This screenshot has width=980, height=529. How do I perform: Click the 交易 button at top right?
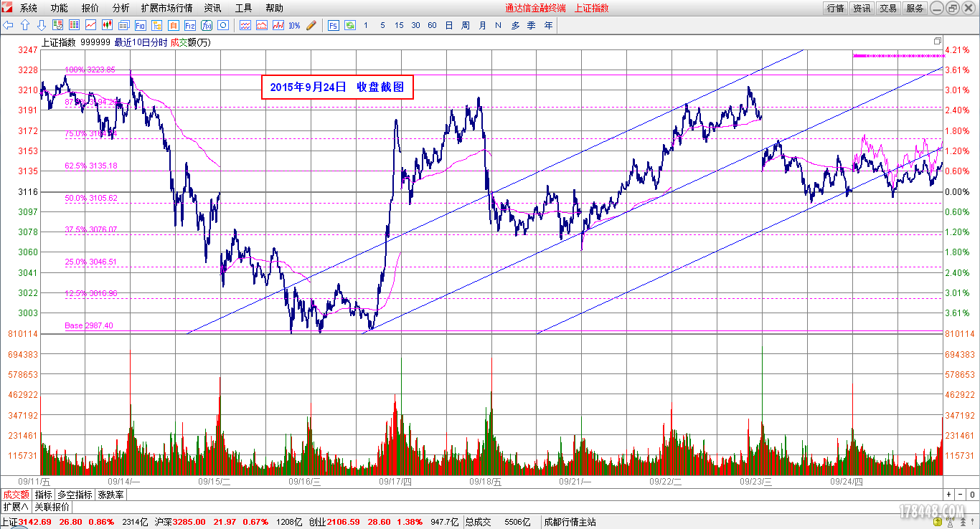tap(888, 8)
